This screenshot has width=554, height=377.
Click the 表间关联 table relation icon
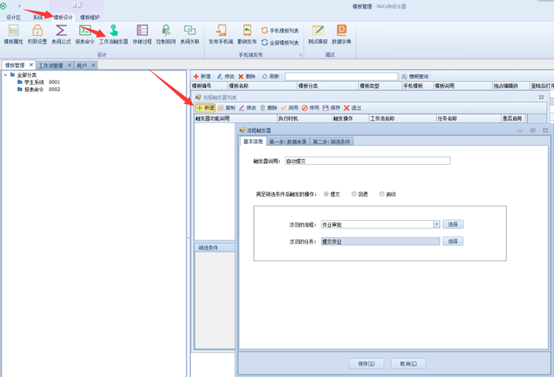click(190, 34)
